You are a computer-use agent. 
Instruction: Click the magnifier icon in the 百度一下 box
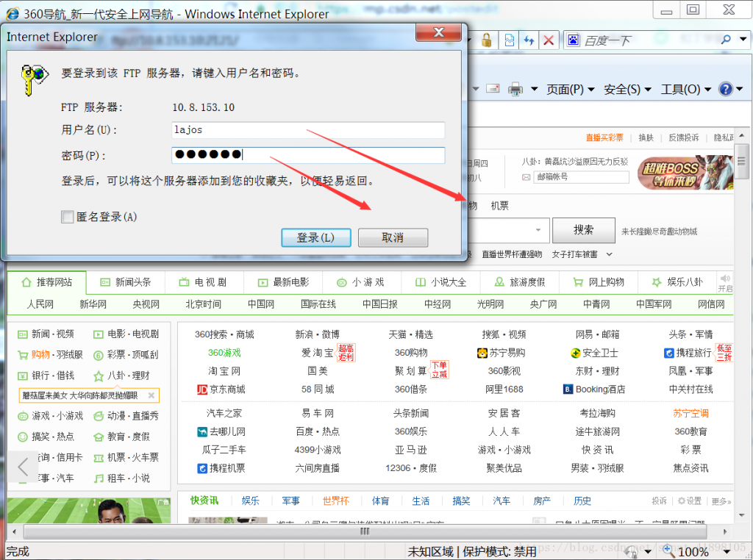pos(726,40)
